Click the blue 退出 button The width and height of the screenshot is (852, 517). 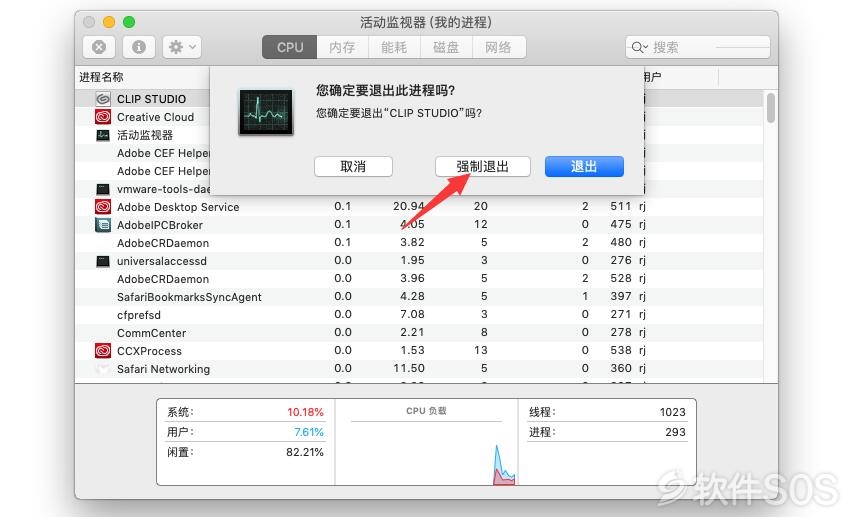584,166
